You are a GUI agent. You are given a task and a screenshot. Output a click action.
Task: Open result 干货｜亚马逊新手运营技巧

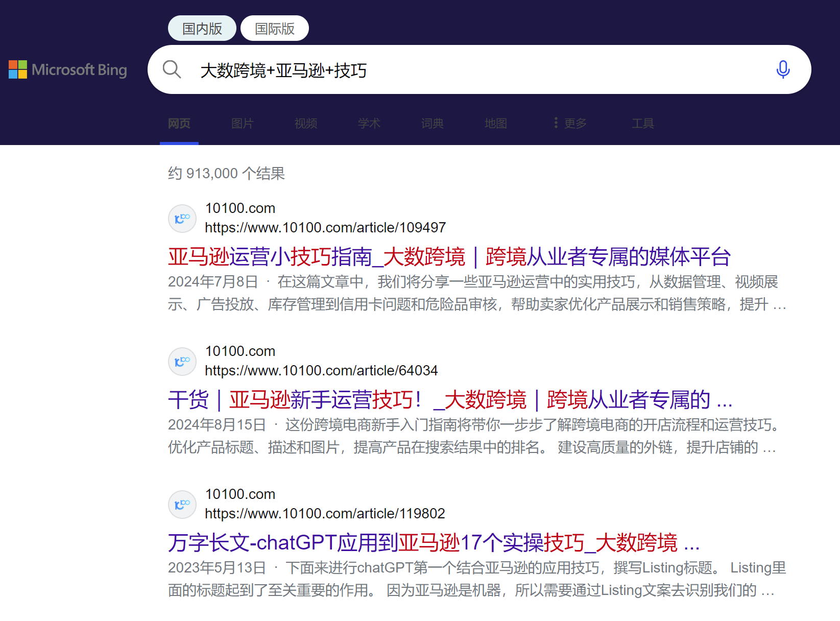[x=450, y=399]
